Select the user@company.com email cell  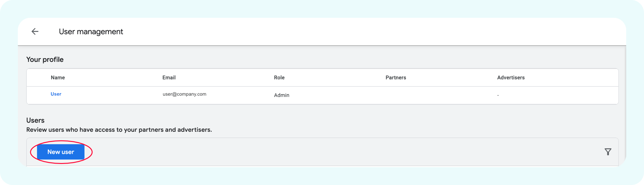tap(184, 94)
